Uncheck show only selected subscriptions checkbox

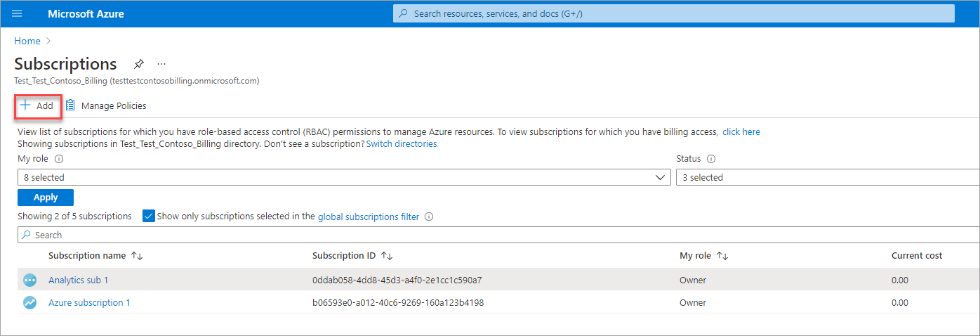(148, 217)
